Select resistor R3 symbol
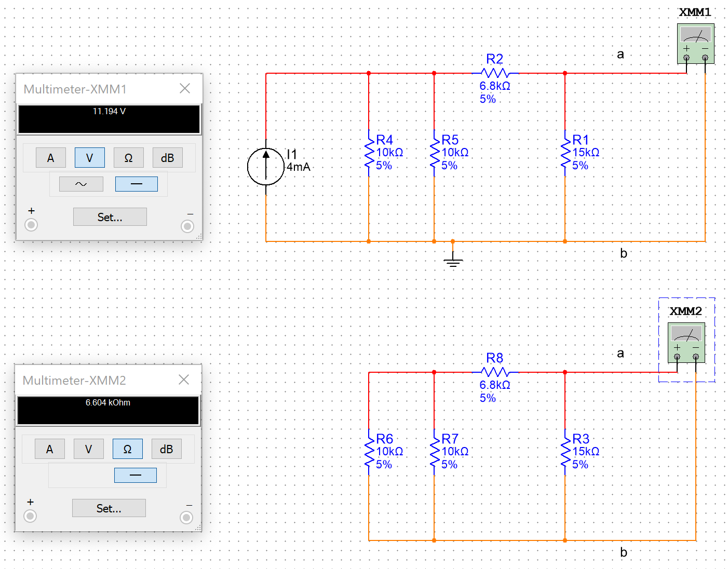This screenshot has width=728, height=569. [x=565, y=452]
